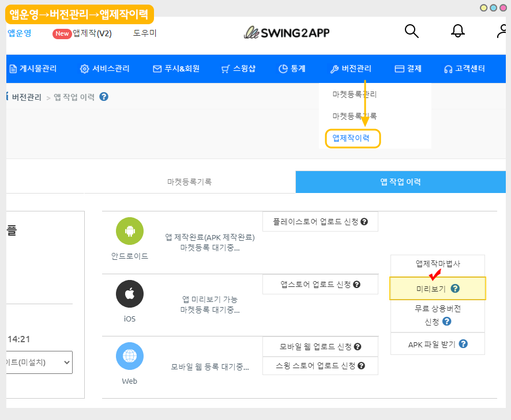This screenshot has height=420, width=511.
Task: Click the 앱제작마법사 button
Action: 438,264
